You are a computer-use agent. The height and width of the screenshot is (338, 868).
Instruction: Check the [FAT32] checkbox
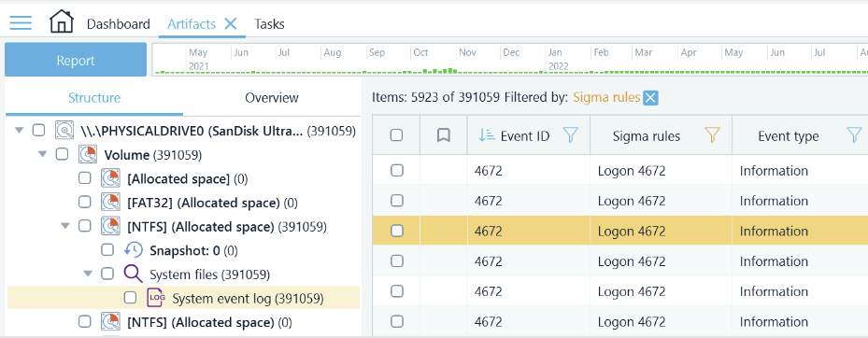click(x=84, y=203)
